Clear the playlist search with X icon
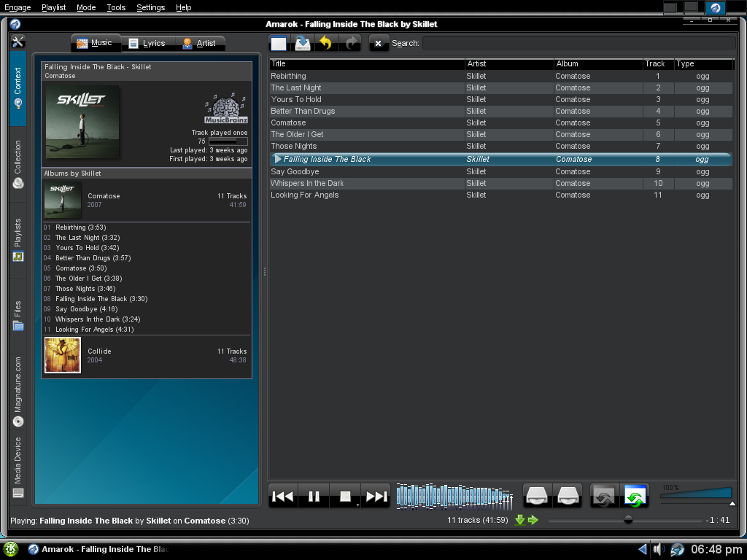Screen dimensions: 747x560 379,43
